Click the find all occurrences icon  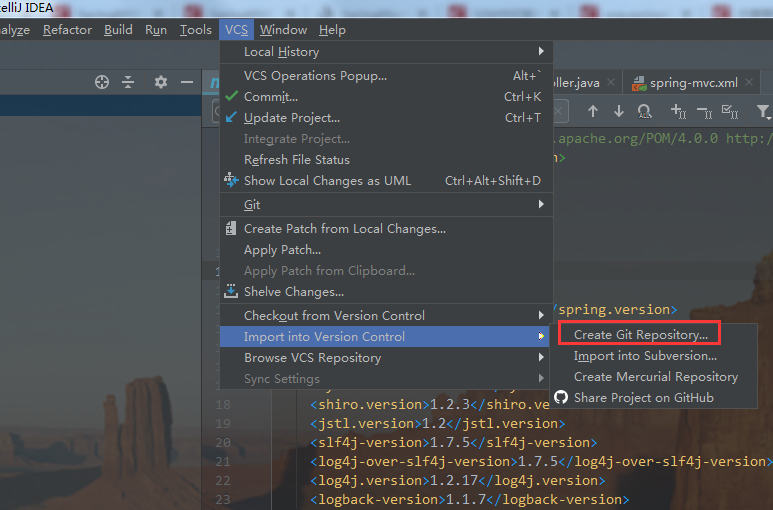point(644,111)
